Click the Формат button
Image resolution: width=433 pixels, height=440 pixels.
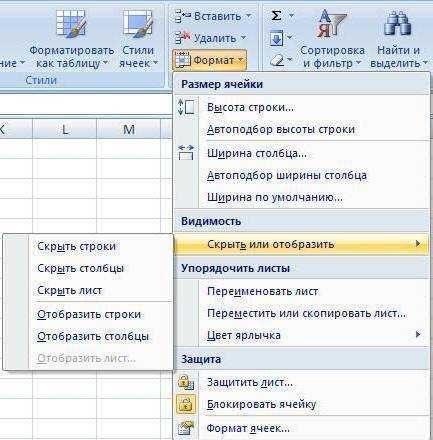(x=210, y=60)
